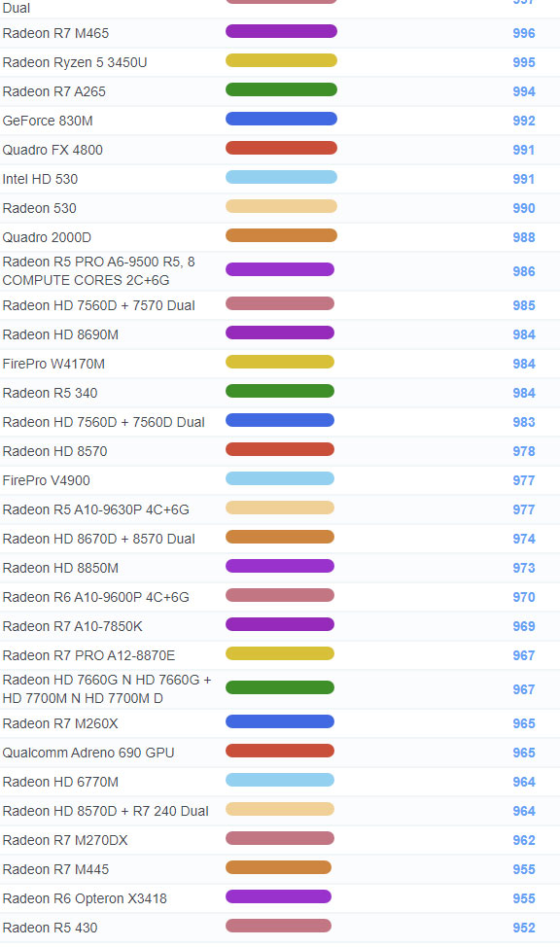
Task: Click score 970 for Radeon R6 A10-9600P
Action: pyautogui.click(x=524, y=597)
